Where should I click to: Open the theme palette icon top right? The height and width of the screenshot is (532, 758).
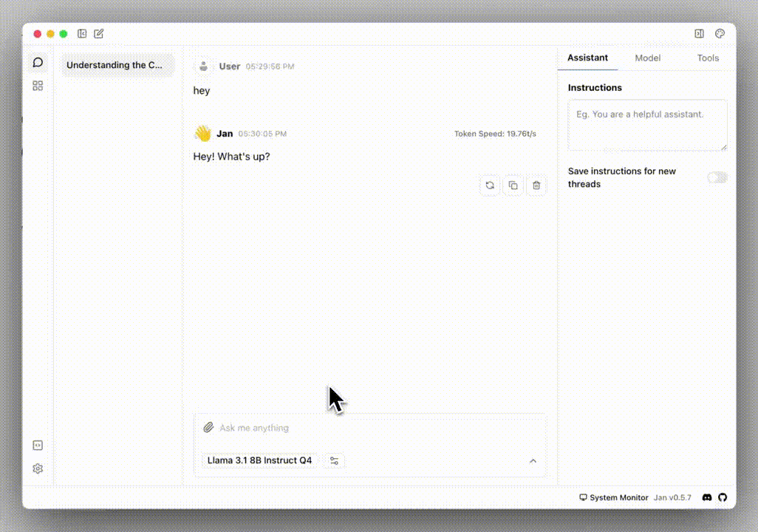720,33
